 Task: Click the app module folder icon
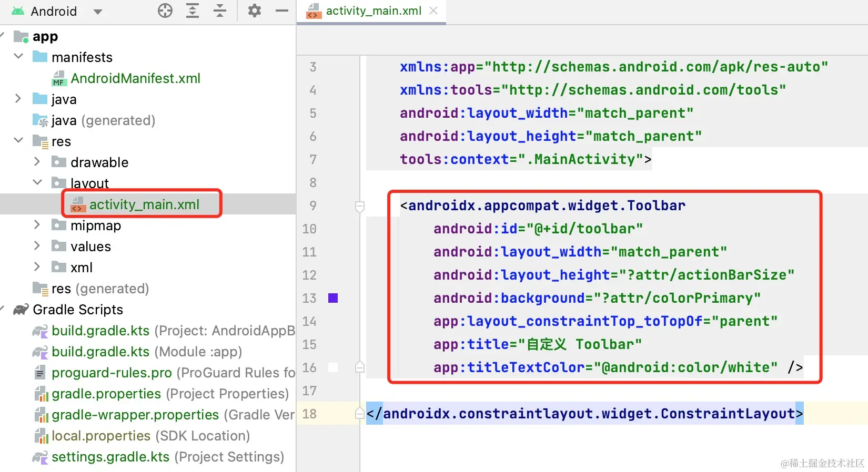[x=21, y=36]
